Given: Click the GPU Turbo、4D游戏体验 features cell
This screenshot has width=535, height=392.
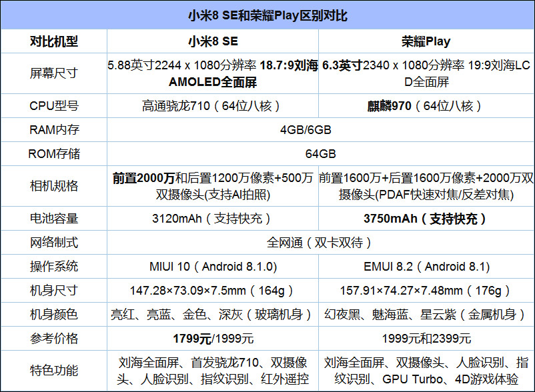Looking at the screenshot, I should tap(426, 371).
